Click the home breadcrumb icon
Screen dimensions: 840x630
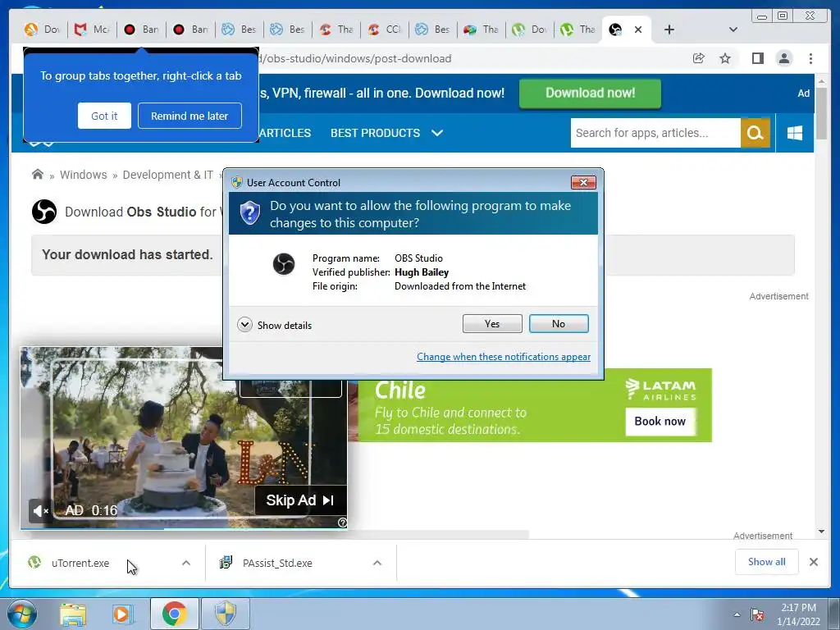tap(38, 174)
